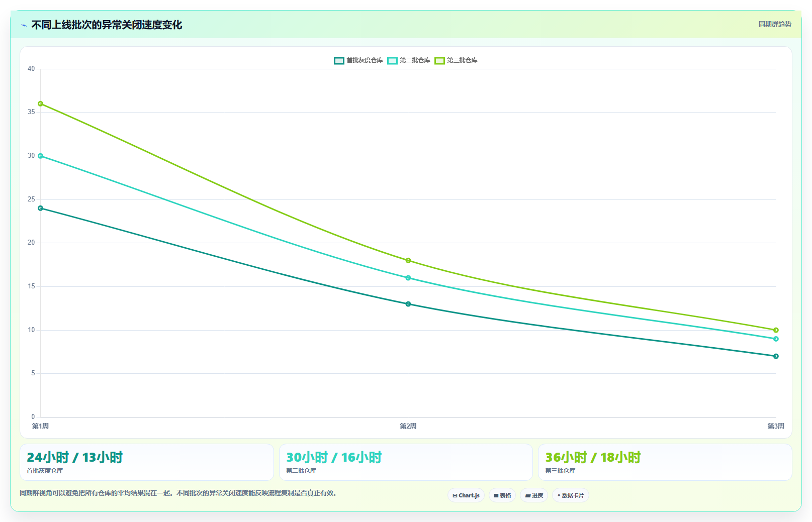This screenshot has width=812, height=522.
Task: Click the 第二批仓库 label under the second card
Action: (301, 471)
